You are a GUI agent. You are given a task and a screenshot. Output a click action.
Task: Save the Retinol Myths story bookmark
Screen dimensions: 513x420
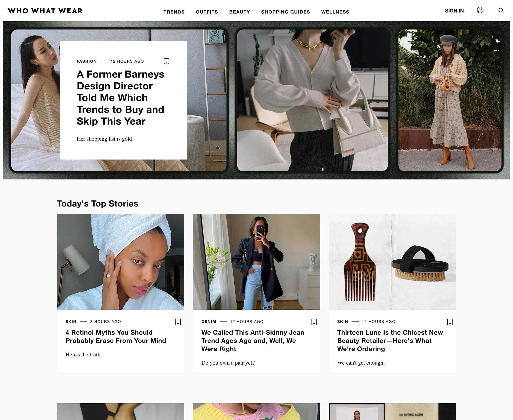(x=178, y=322)
